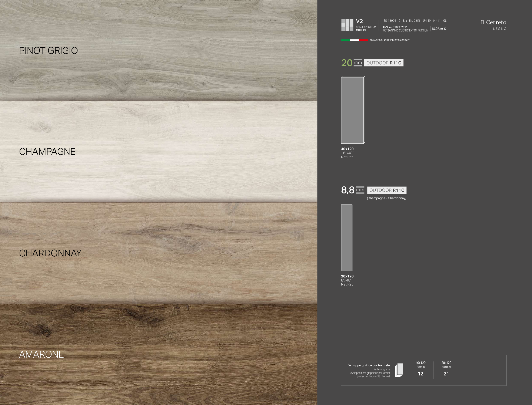532x405 pixels.
Task: Click the upper OUTDOOR R11C badge
Action: 384,63
